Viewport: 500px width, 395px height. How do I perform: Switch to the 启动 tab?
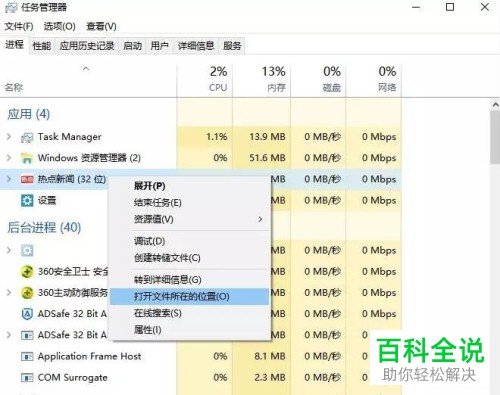point(132,46)
